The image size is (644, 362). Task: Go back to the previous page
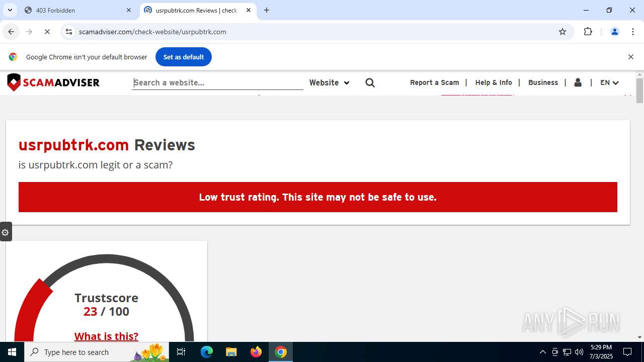(x=11, y=32)
